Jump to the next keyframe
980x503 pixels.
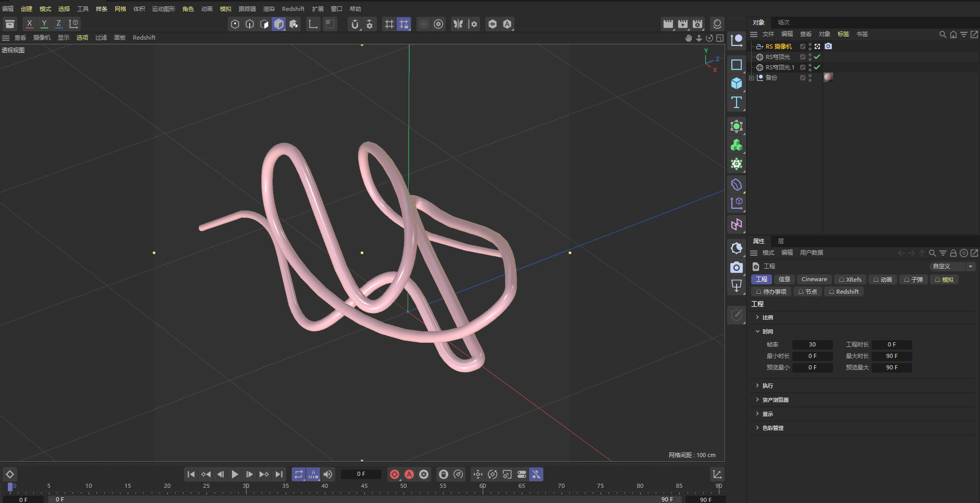tap(264, 474)
